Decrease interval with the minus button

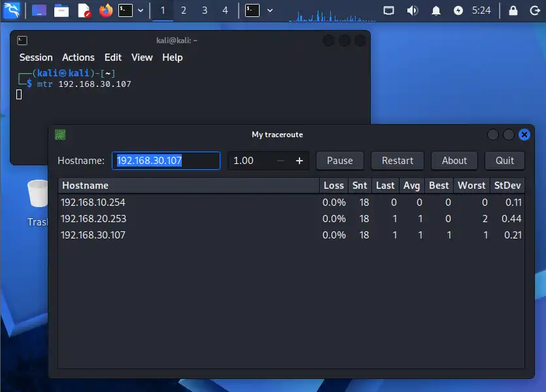tap(281, 161)
